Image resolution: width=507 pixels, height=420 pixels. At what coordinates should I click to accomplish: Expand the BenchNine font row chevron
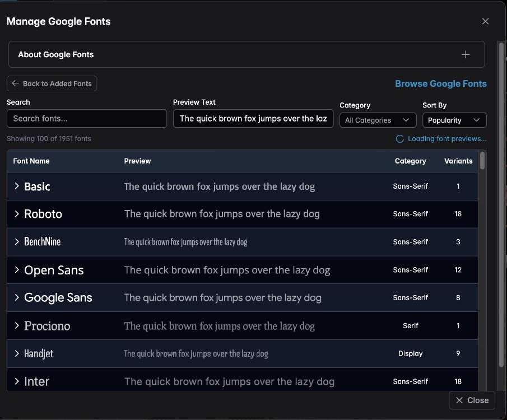[17, 241]
